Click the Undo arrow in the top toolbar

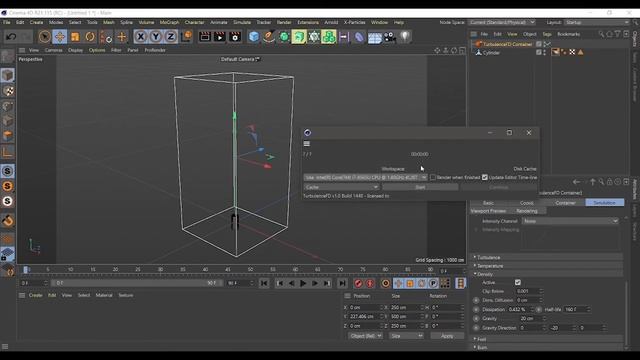point(11,37)
